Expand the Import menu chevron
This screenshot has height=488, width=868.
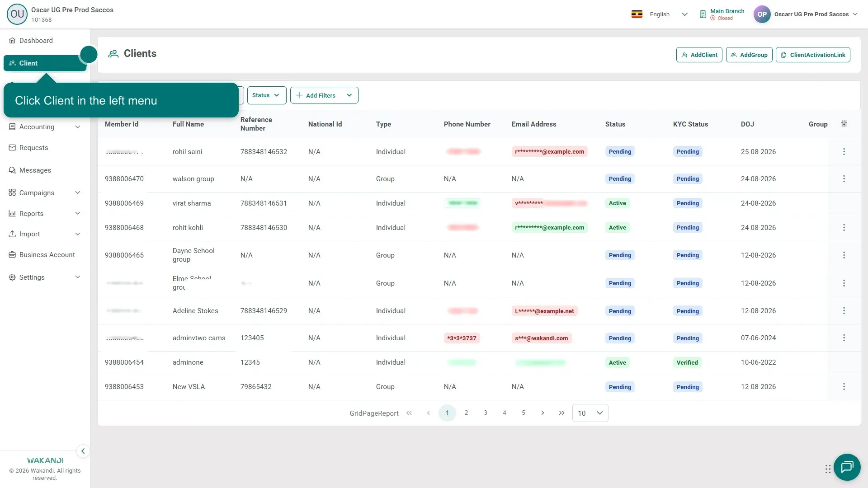pos(78,234)
